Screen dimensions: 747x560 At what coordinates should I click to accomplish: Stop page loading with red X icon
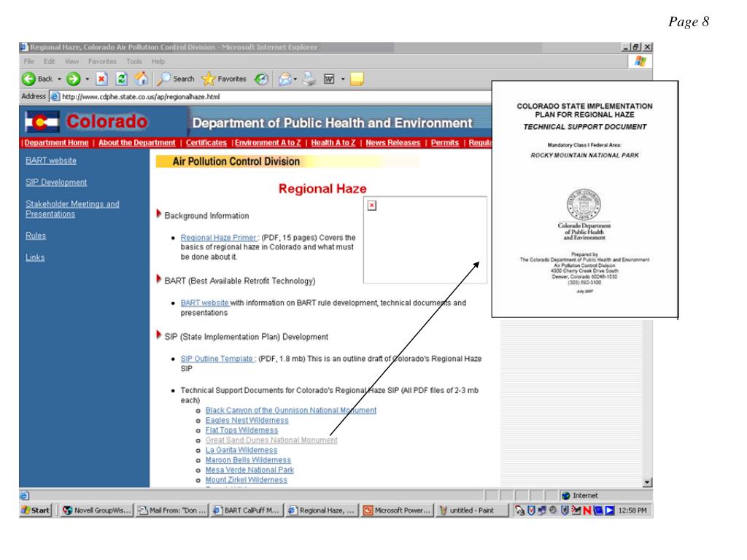(x=101, y=79)
